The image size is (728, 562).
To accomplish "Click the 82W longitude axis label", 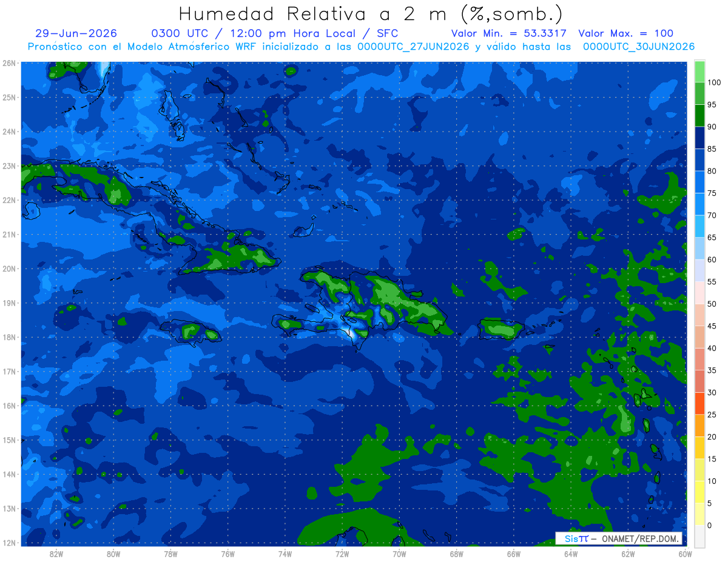I will pyautogui.click(x=56, y=554).
